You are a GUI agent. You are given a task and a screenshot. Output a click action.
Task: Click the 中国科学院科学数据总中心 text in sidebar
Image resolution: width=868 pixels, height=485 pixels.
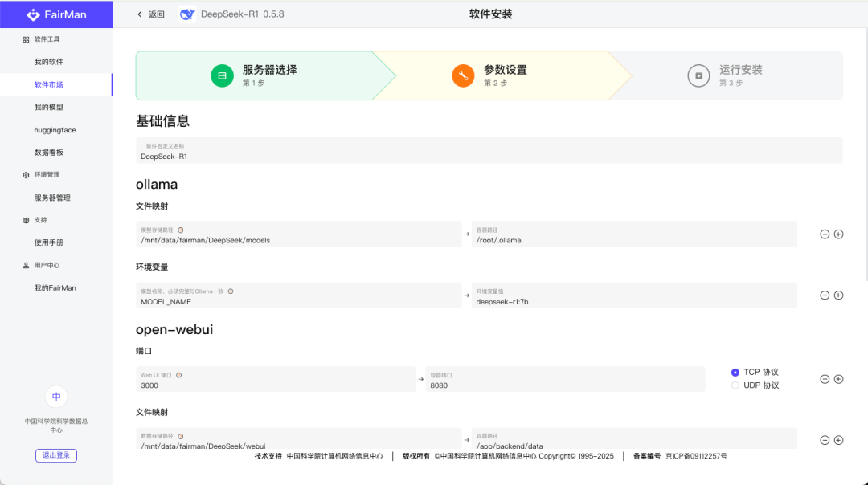click(x=56, y=426)
